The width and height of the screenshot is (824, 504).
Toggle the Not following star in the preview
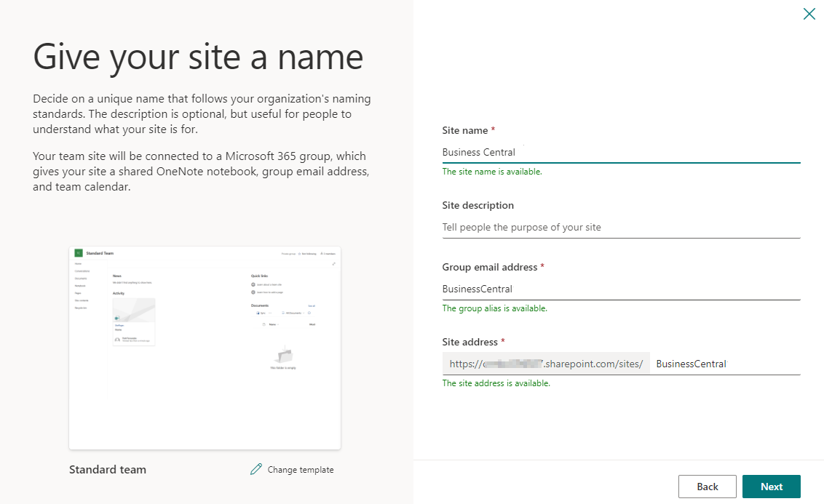click(x=300, y=253)
